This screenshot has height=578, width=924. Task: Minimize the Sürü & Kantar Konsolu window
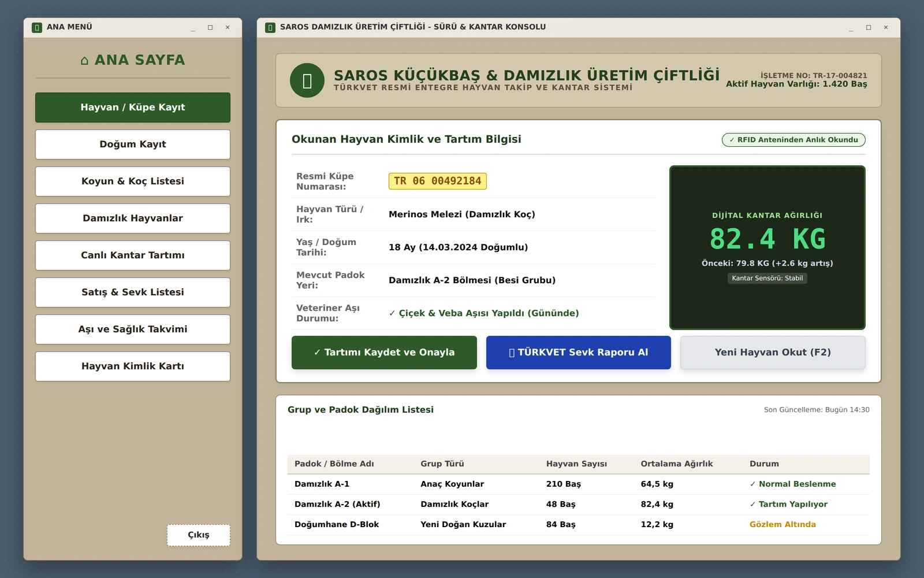851,27
